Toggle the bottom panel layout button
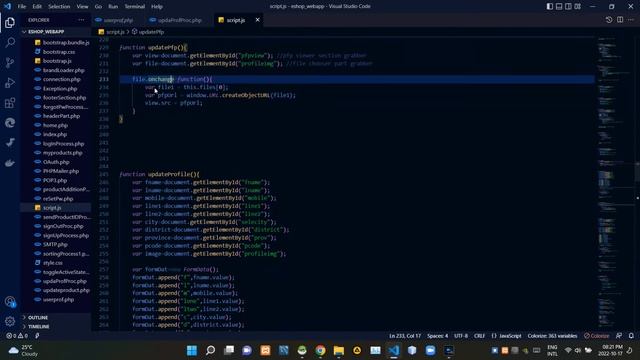 (559, 7)
